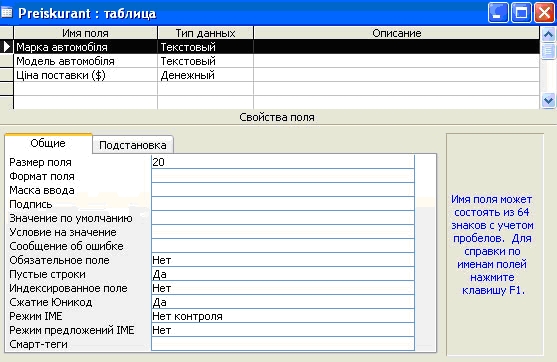The image size is (557, 362).
Task: Close the Preiskurant table window
Action: click(x=544, y=13)
